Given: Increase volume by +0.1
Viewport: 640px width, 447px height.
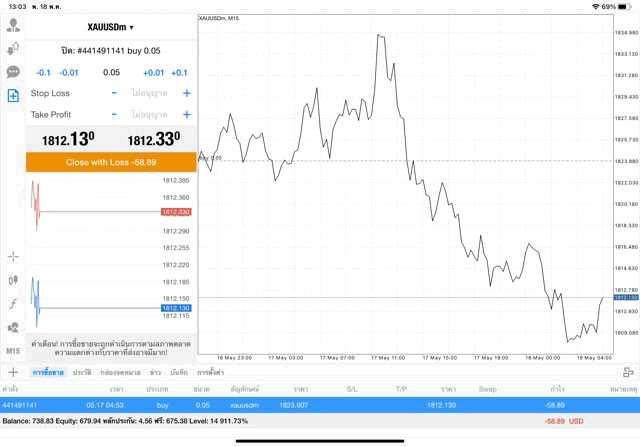Looking at the screenshot, I should (179, 73).
